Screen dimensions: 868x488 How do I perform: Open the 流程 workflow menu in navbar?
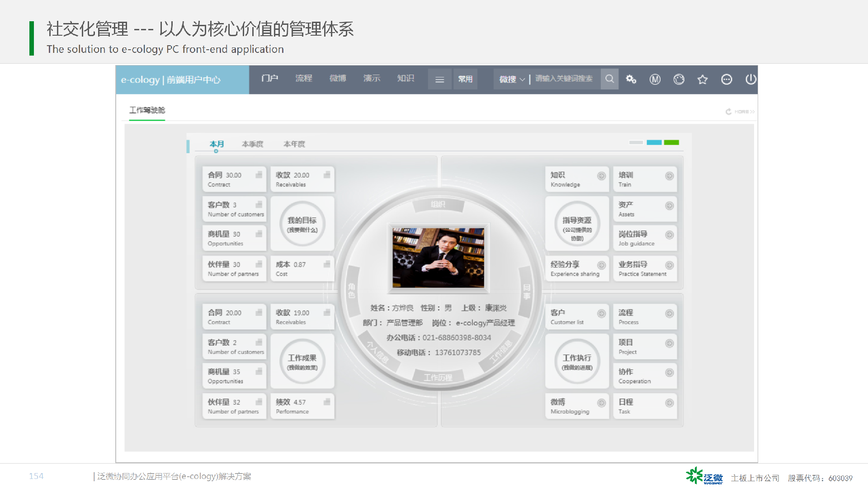tap(304, 78)
